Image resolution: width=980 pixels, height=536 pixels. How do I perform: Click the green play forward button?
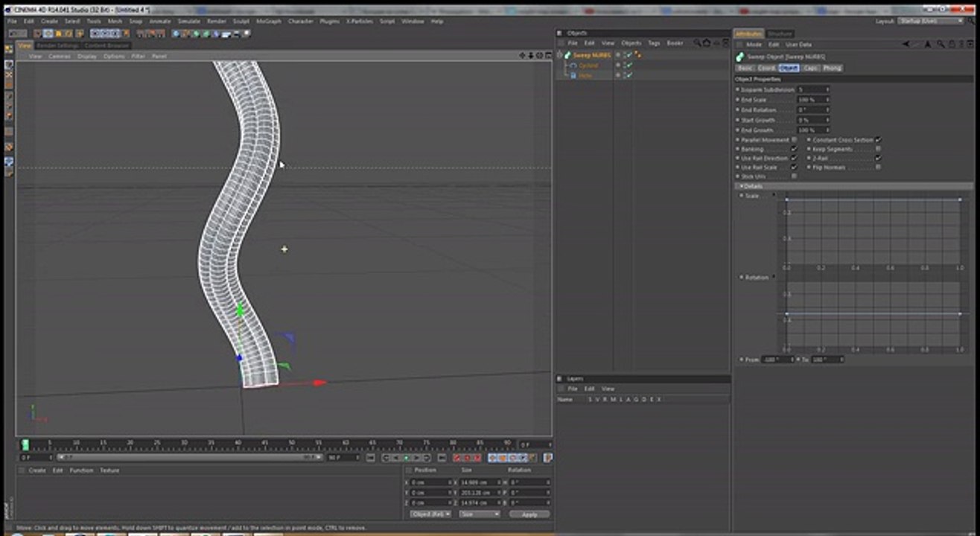(407, 458)
